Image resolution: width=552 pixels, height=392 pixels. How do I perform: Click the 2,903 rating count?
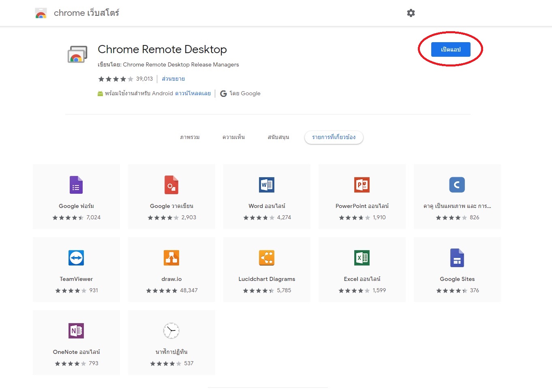[x=189, y=218]
